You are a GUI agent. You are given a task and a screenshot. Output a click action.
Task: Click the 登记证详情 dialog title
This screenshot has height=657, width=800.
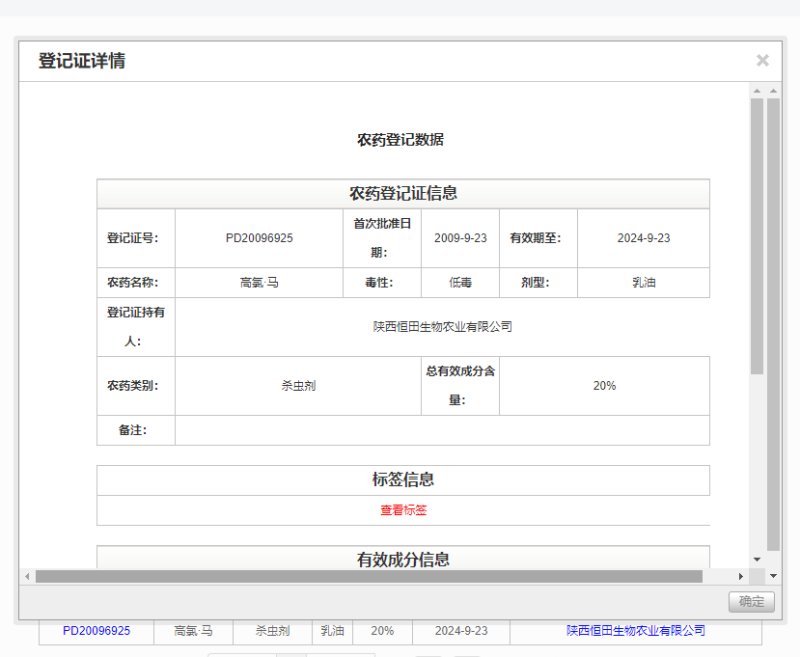(82, 61)
